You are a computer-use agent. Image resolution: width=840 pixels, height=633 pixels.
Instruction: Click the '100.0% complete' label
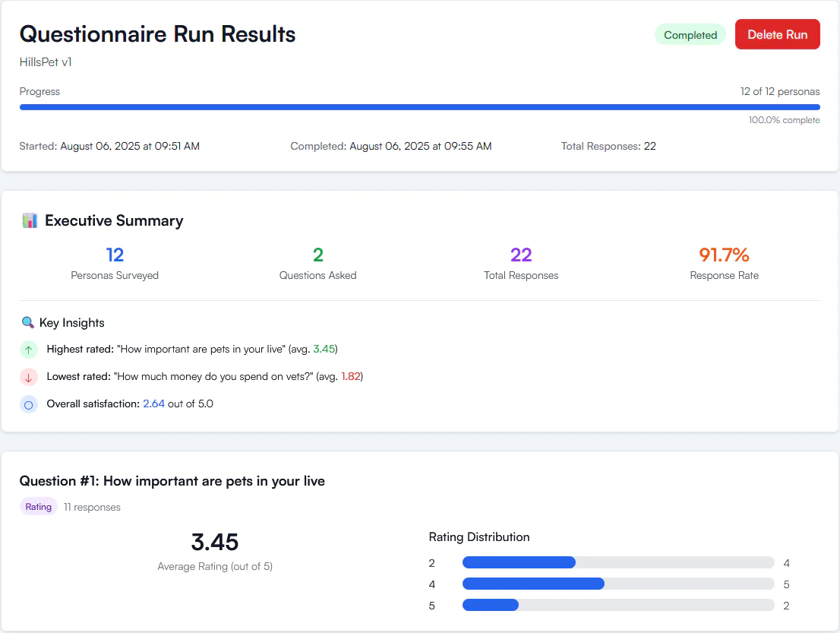coord(785,120)
